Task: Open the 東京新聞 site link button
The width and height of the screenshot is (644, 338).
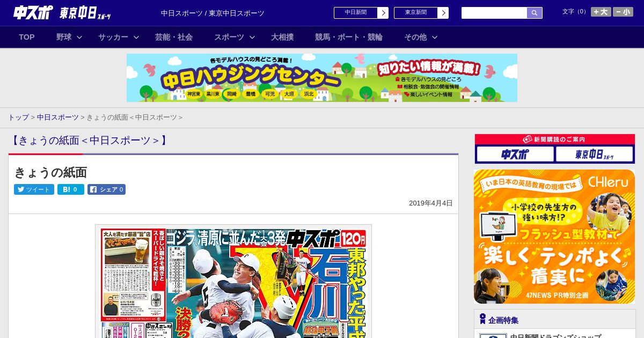Action: pos(416,13)
